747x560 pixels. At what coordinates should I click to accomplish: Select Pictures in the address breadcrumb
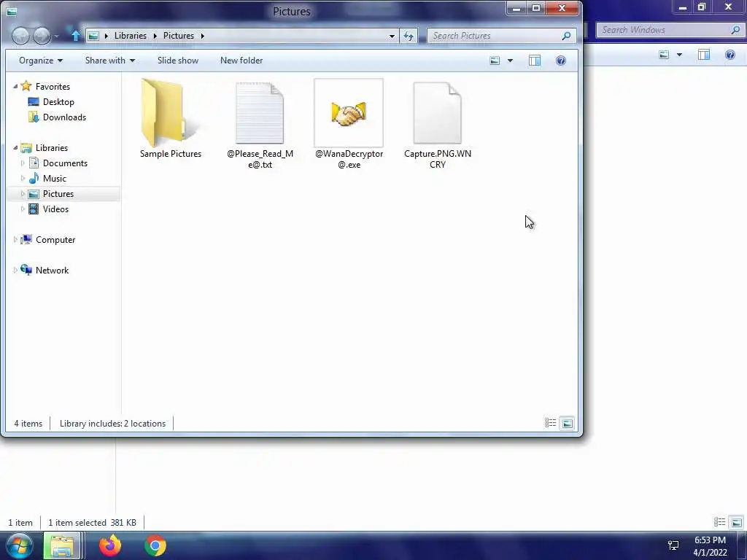tap(179, 36)
